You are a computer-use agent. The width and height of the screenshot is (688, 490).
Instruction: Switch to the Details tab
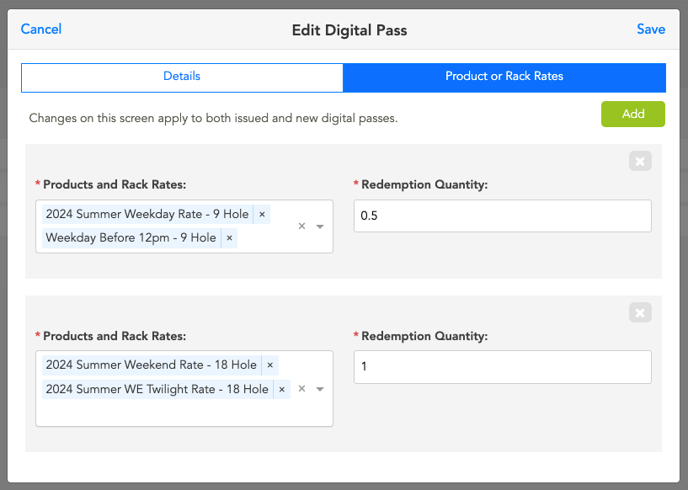coord(182,77)
